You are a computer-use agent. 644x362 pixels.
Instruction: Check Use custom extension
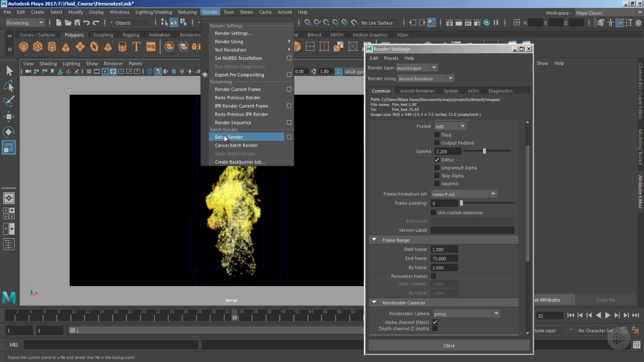pyautogui.click(x=433, y=213)
